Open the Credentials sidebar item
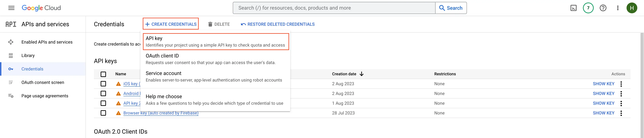 click(x=43, y=69)
